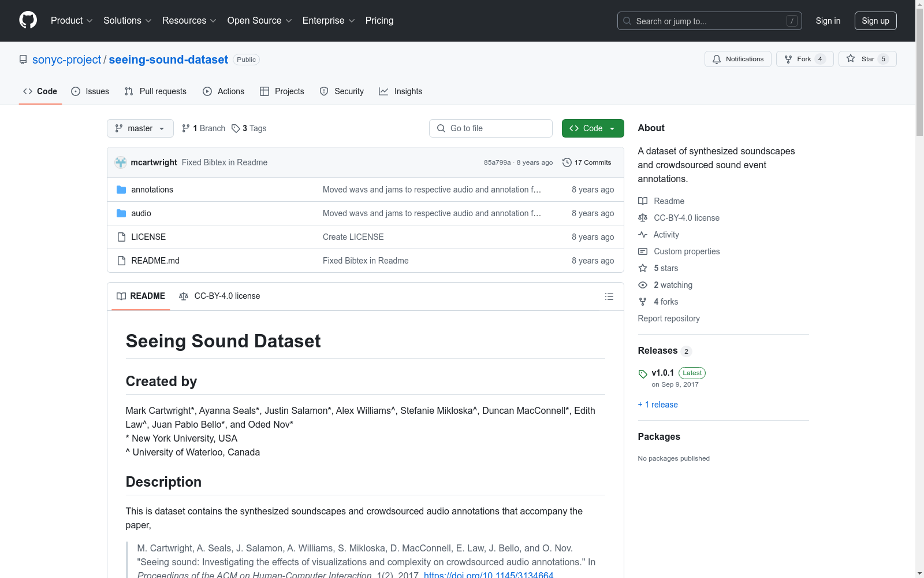924x578 pixels.
Task: Click the README.md file icon
Action: click(121, 261)
